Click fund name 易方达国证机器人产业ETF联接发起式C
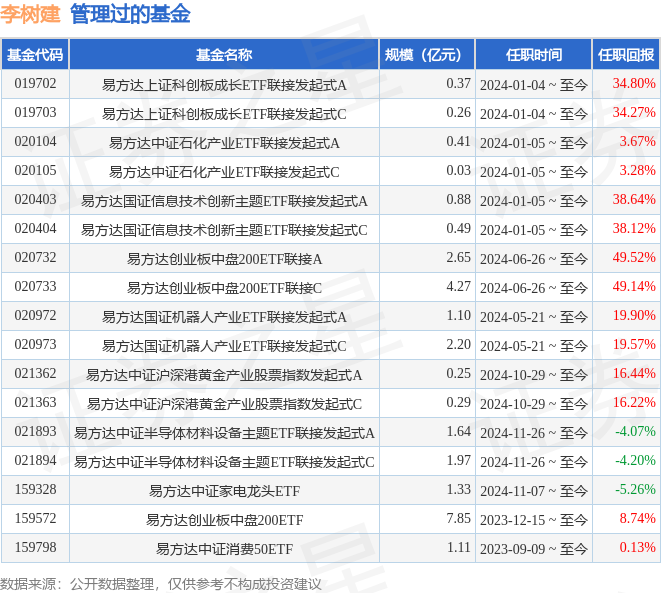The width and height of the screenshot is (661, 593). coord(224,346)
